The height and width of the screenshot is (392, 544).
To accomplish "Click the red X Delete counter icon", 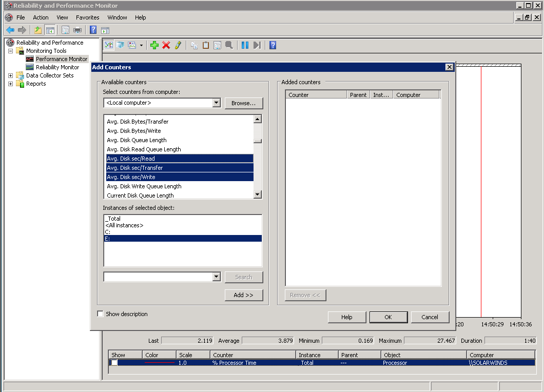I will [x=166, y=45].
